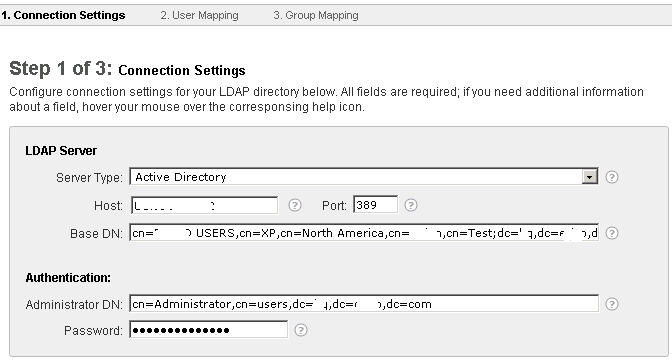Click the Step 1 of 3 heading
This screenshot has width=672, height=360.
(x=127, y=69)
